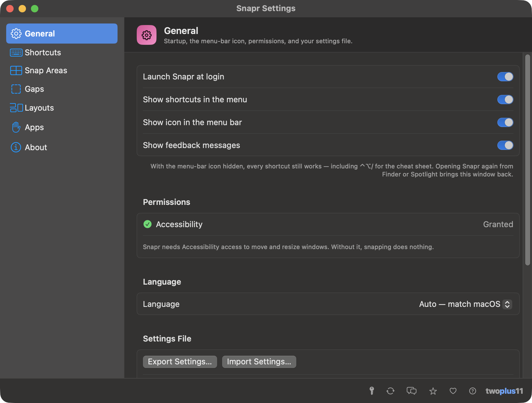Click the pink gear icon in header

click(147, 35)
